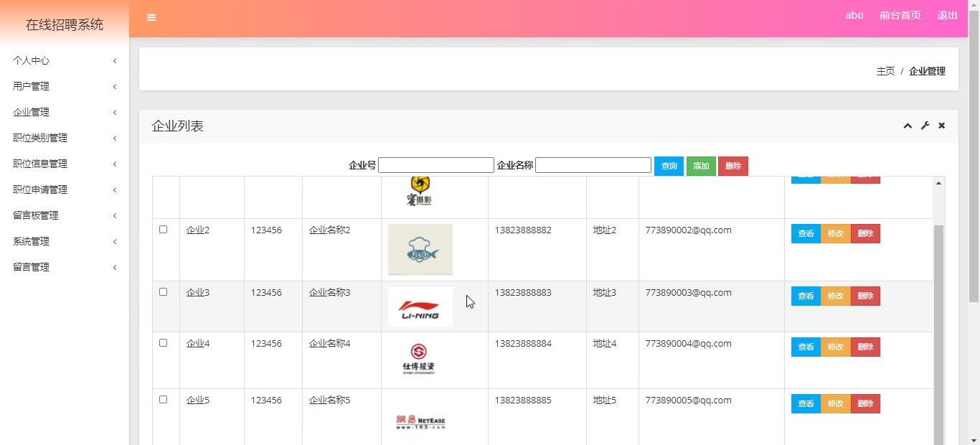Viewport: 980px width, 445px height.
Task: Click the table scrollbar up arrow
Action: 938,183
